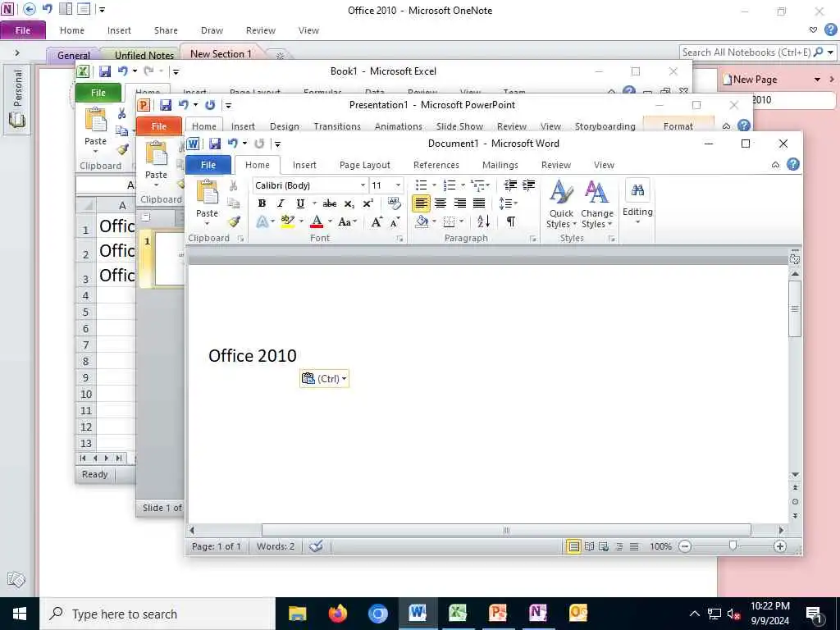Click Increase Indent in Word Paragraph group
Screen dimensions: 840x630
point(529,185)
